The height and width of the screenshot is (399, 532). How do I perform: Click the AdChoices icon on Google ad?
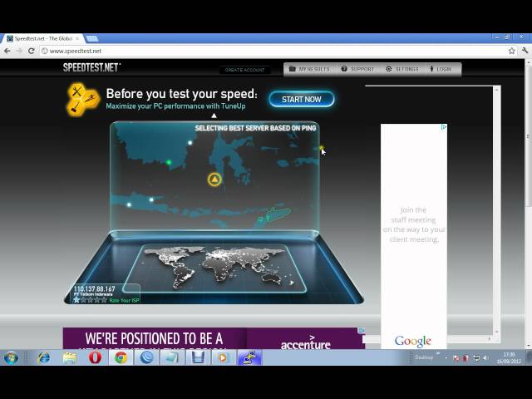click(443, 127)
